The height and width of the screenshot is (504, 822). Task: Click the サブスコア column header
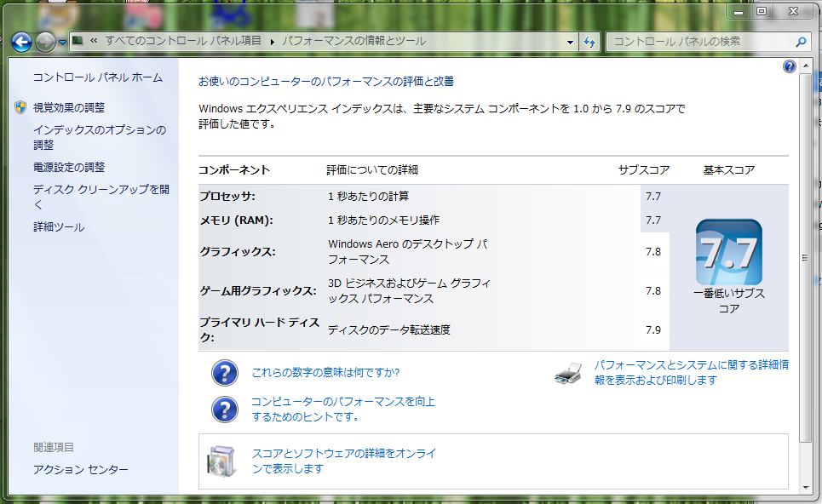coord(644,169)
